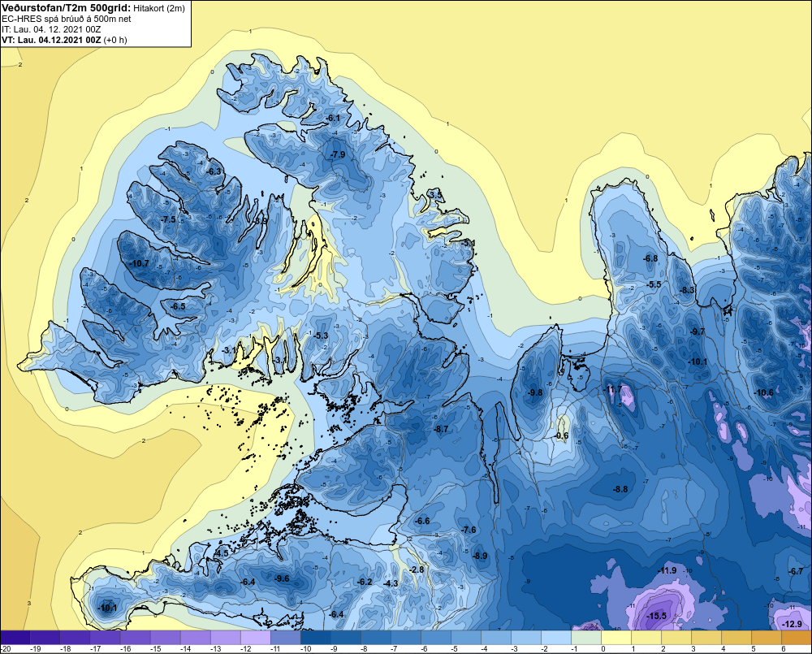
Task: Click the legend swatch between -11 and -10
Action: coord(286,638)
